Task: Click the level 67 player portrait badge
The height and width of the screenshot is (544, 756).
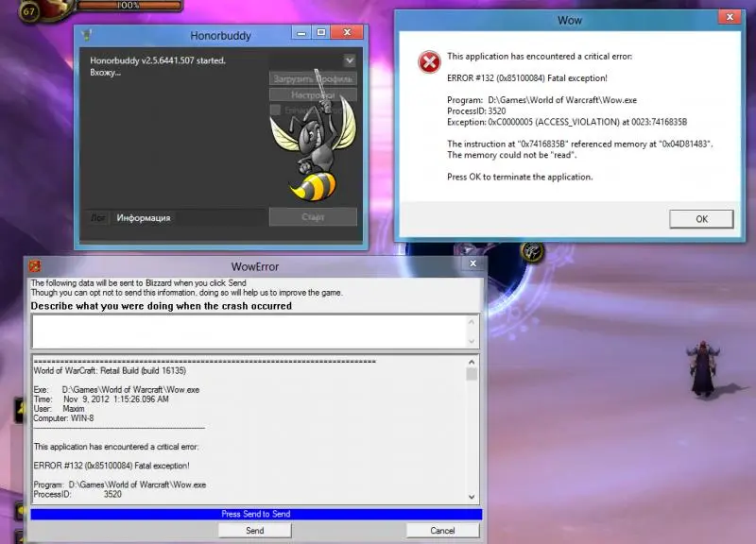Action: (28, 10)
